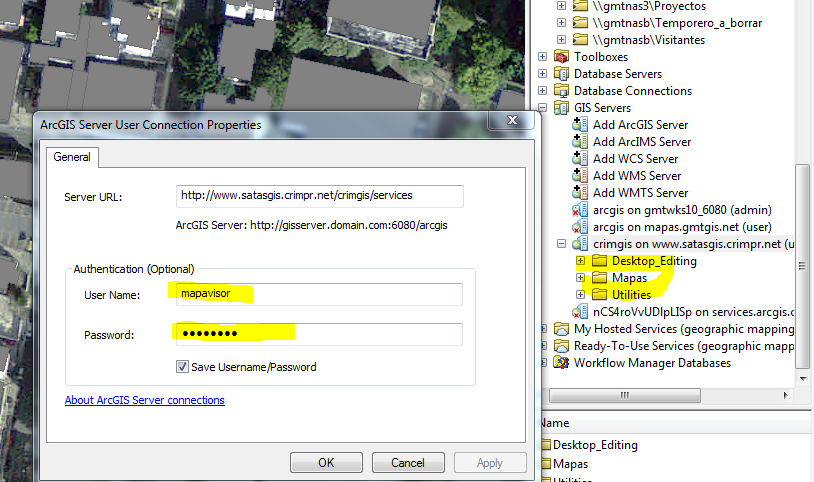Click the horizontal scrollbar right arrow
Viewport: 814px width, 482px height.
[785, 395]
